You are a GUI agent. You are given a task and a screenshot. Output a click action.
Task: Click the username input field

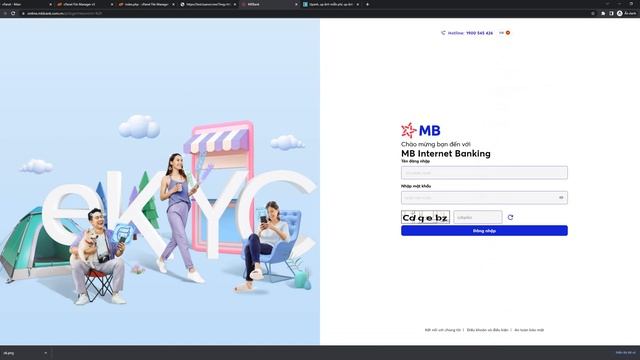[x=484, y=173]
